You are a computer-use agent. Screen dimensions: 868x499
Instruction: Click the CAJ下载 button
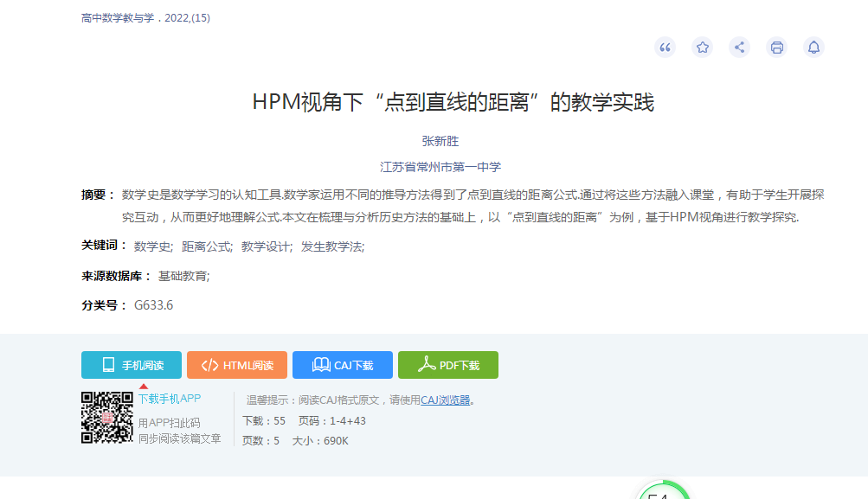coord(343,365)
